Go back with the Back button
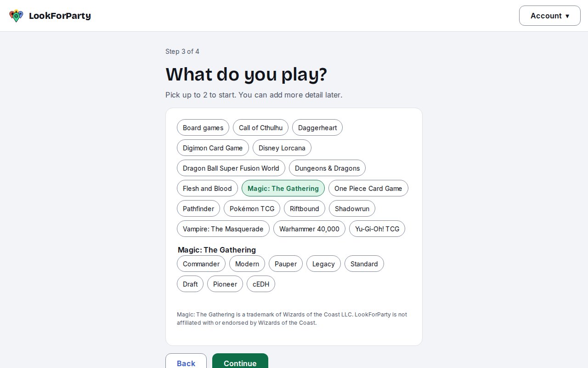The height and width of the screenshot is (368, 588). coord(186,361)
